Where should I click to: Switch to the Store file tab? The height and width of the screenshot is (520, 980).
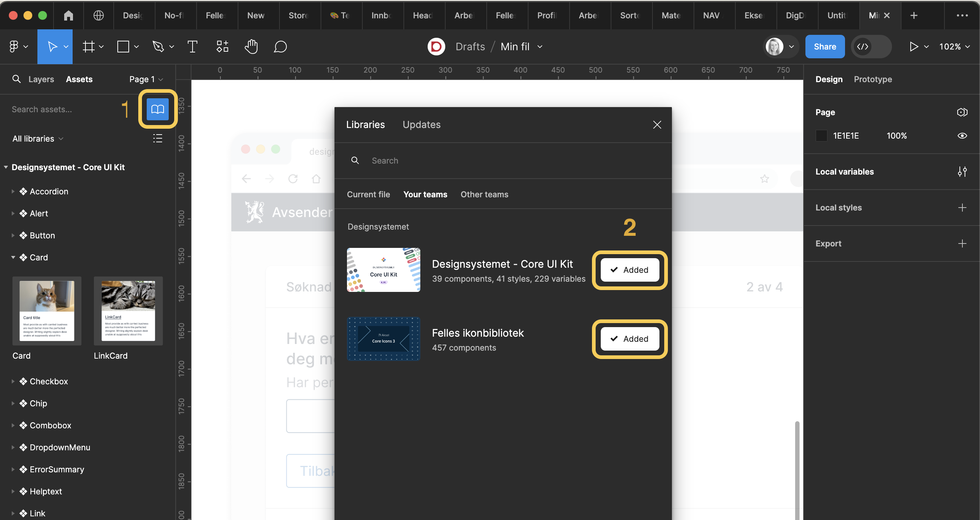pyautogui.click(x=300, y=15)
